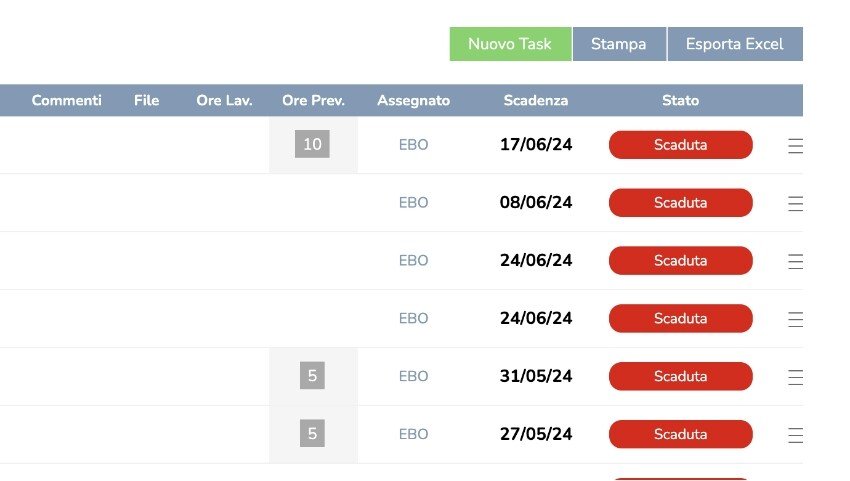Open Scaduta status of 17/06/24 task
Image resolution: width=850 pixels, height=481 pixels.
(x=680, y=145)
